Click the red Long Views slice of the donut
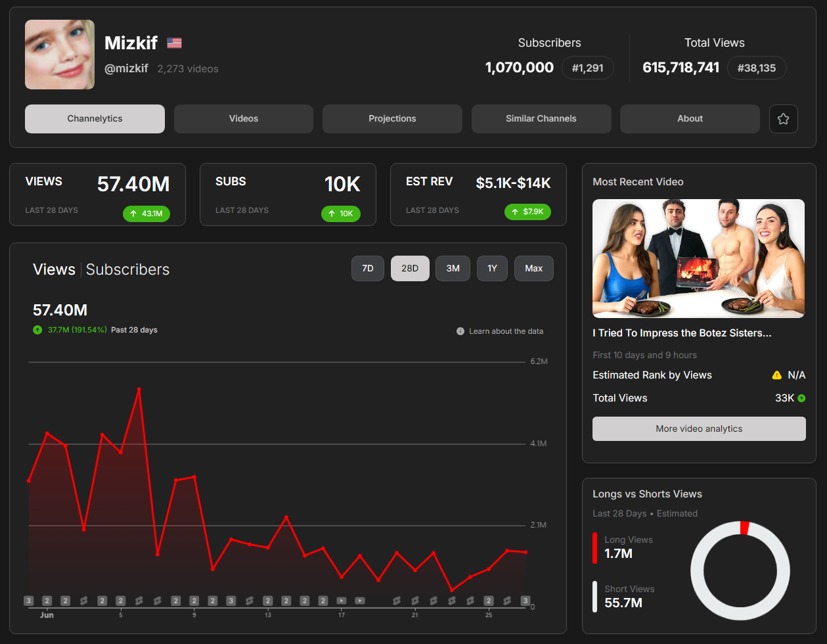Viewport: 827px width, 644px height. click(744, 528)
